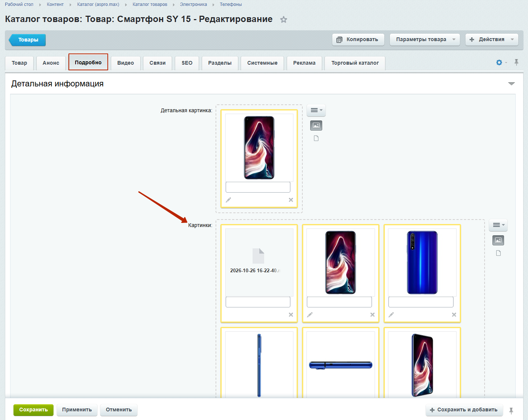Click the Отменить button

click(119, 410)
